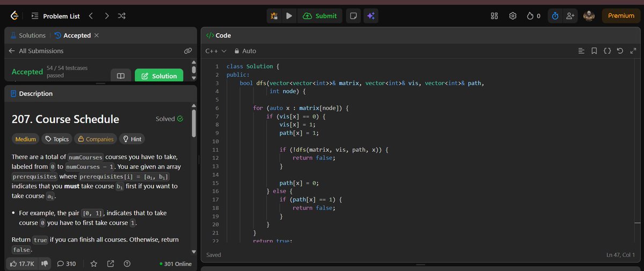The width and height of the screenshot is (644, 271).
Task: Click the editor bookmark icon
Action: [x=594, y=51]
